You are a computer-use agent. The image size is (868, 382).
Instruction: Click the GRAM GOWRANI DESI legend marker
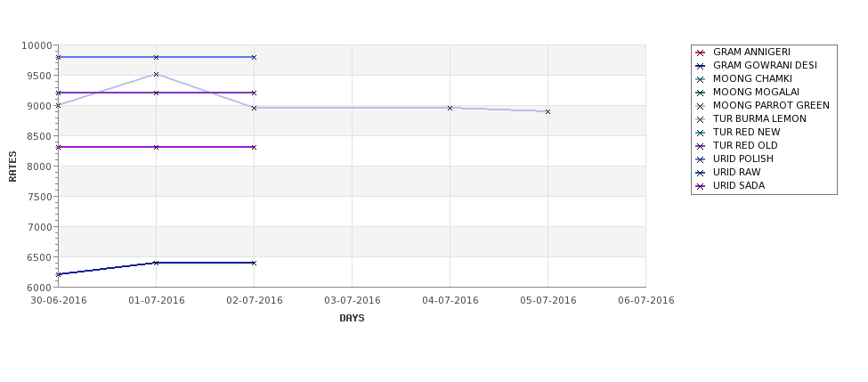(701, 66)
